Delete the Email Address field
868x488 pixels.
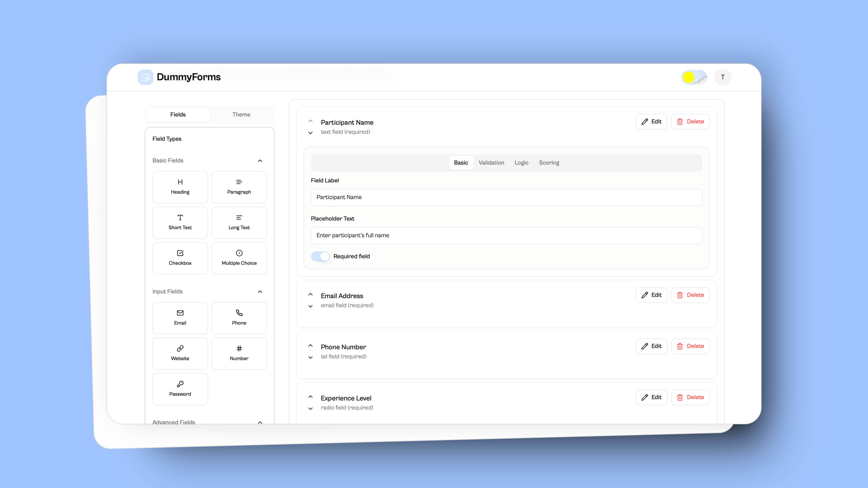click(x=690, y=295)
